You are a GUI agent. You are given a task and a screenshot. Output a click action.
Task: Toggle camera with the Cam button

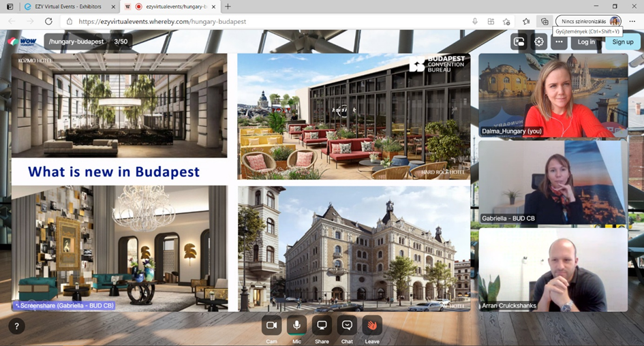pos(271,326)
